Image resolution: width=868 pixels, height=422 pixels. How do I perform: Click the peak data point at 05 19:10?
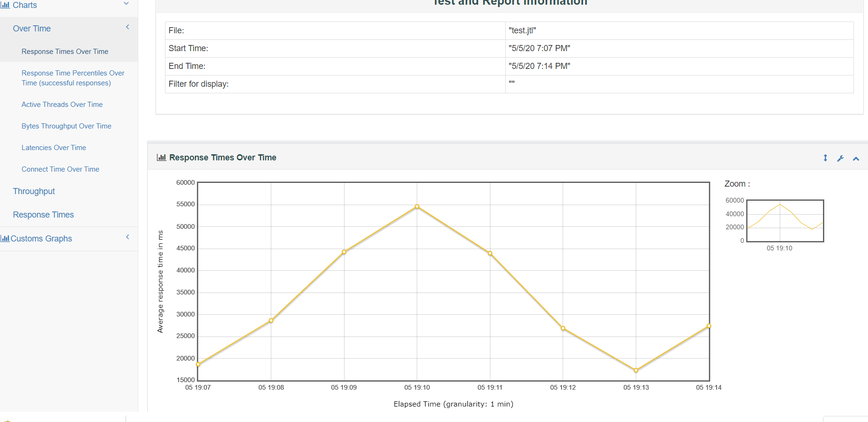click(x=417, y=207)
